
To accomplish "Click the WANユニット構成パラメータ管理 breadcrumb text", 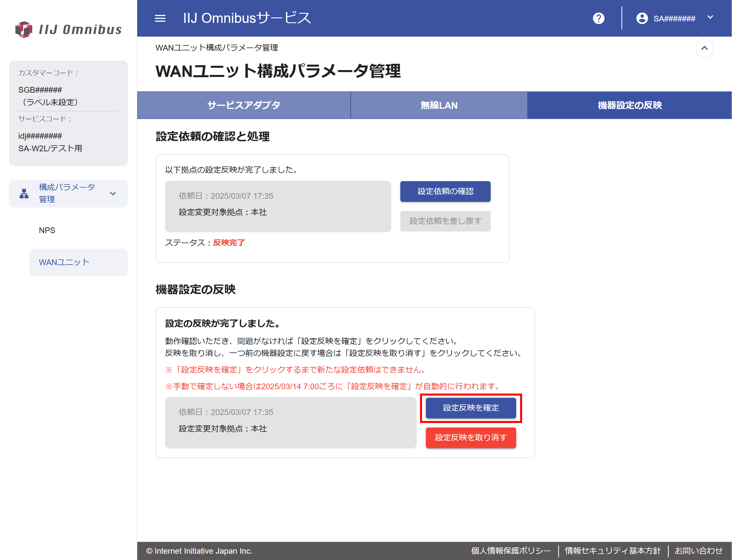I will (216, 48).
